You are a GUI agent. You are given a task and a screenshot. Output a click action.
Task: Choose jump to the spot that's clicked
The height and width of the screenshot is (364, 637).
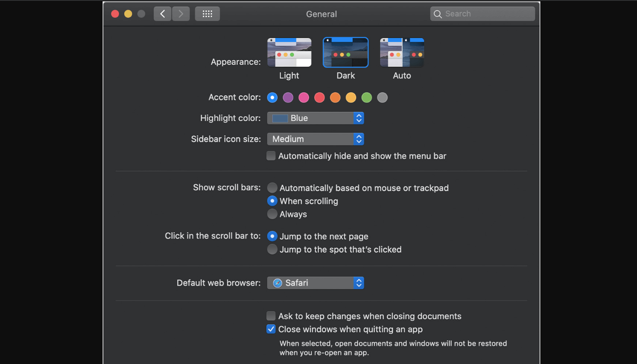click(x=272, y=249)
